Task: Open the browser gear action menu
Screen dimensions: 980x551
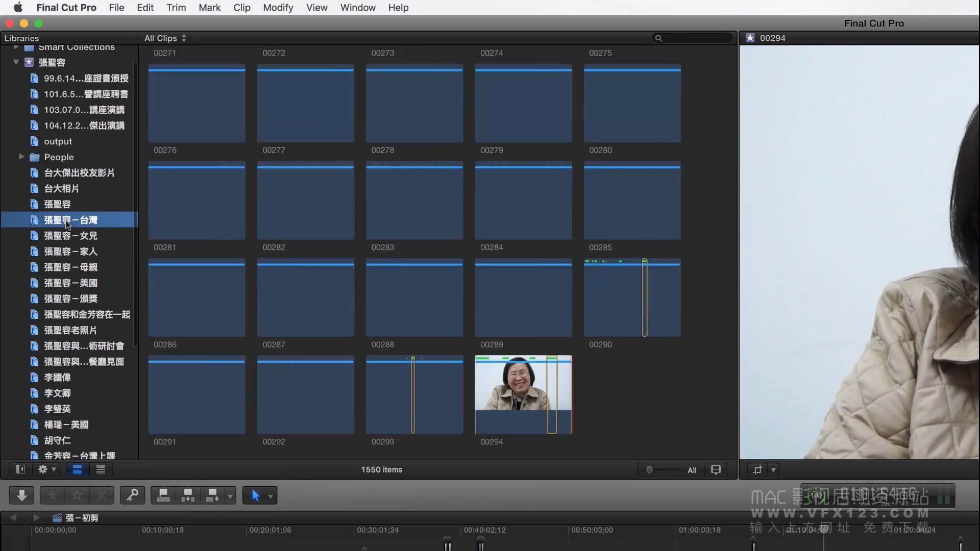Action: pos(47,469)
